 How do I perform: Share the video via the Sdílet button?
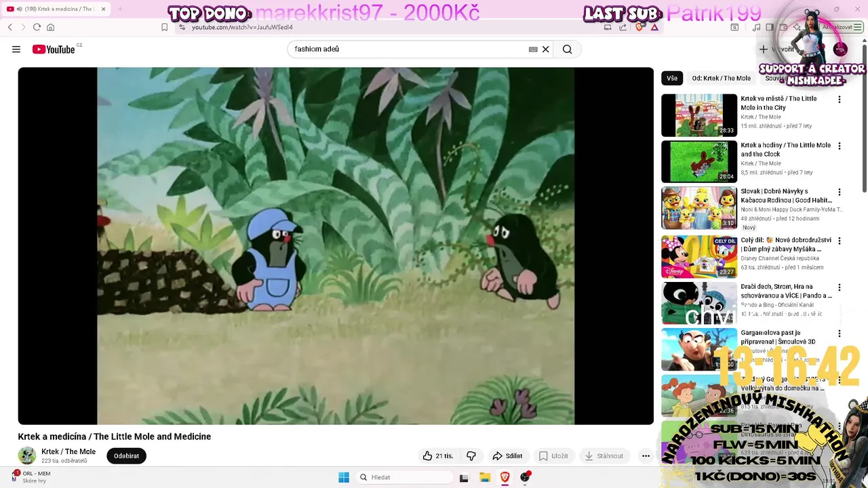pos(507,456)
